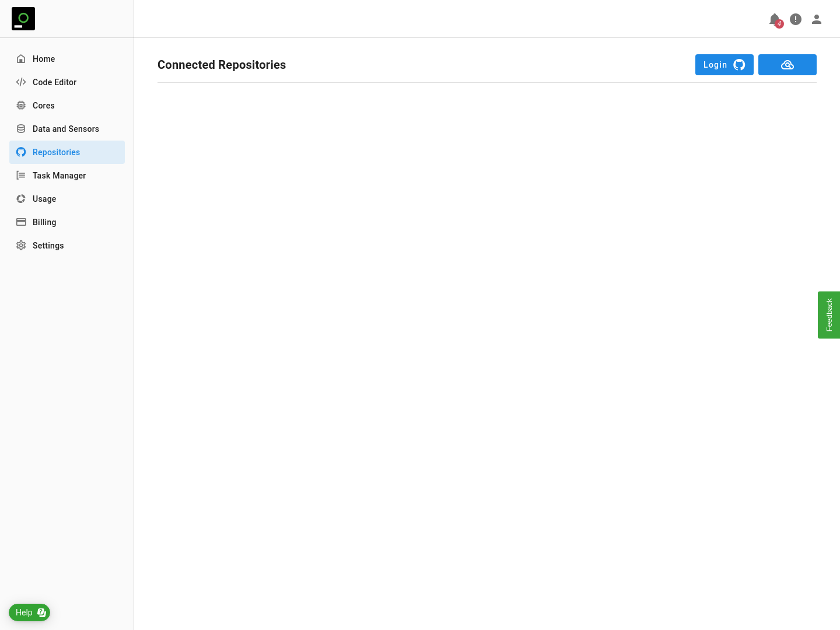Click the Home house icon
This screenshot has height=630, width=840.
click(x=21, y=59)
